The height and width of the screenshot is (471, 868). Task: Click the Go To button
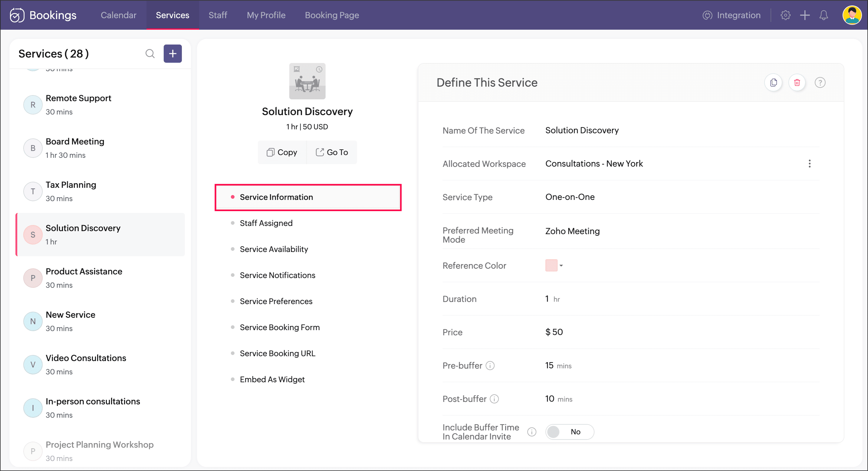332,152
